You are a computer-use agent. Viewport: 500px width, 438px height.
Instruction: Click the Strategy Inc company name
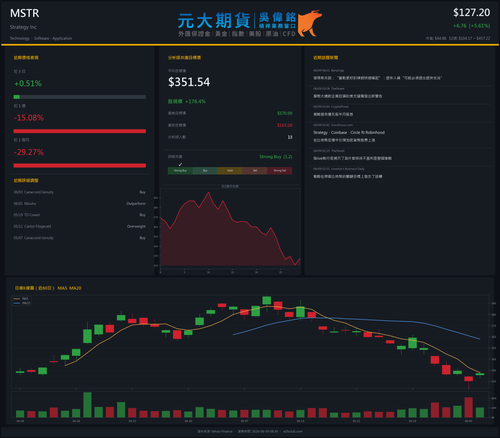(23, 27)
